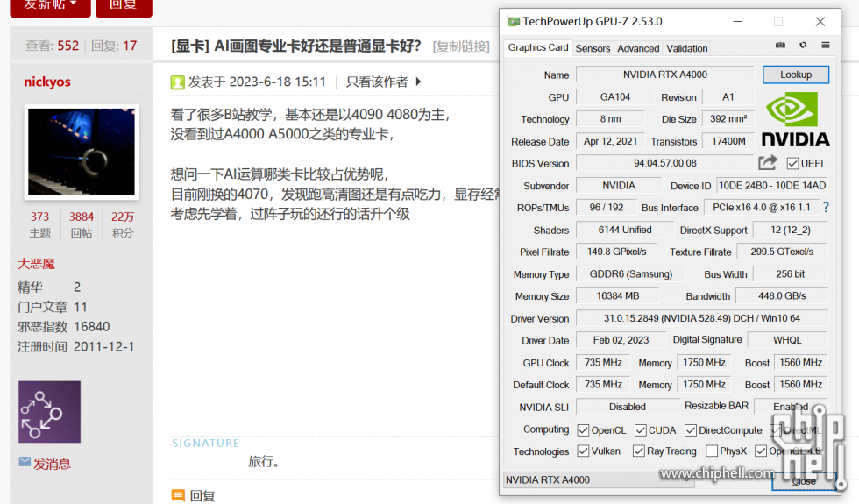
Task: Toggle the CUDA checkbox
Action: [641, 430]
